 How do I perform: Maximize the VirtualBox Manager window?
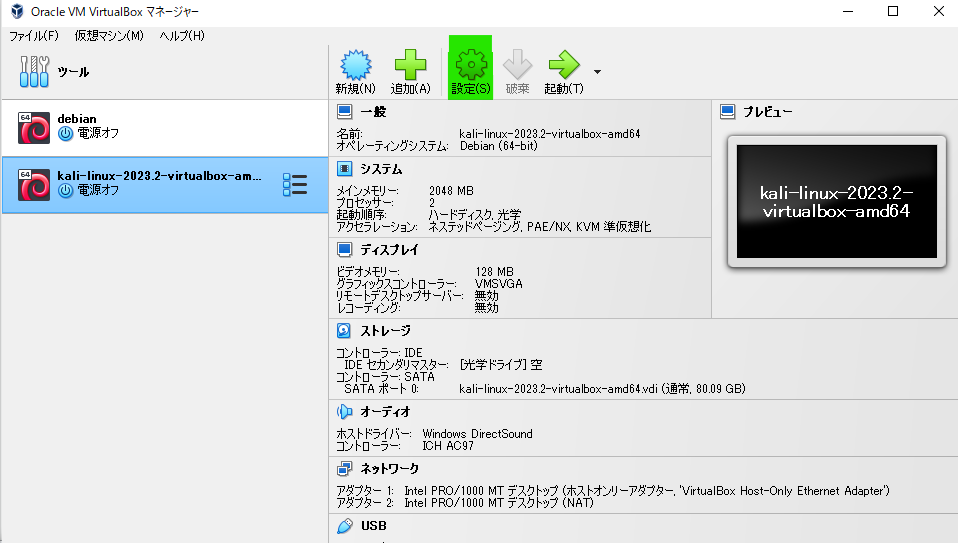(893, 11)
